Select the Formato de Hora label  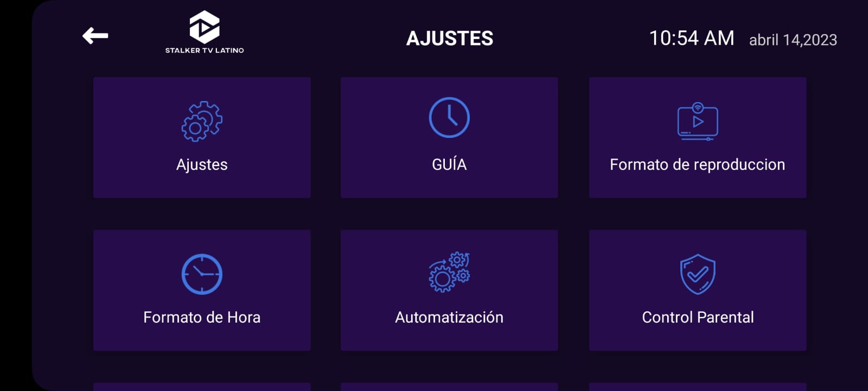click(202, 317)
